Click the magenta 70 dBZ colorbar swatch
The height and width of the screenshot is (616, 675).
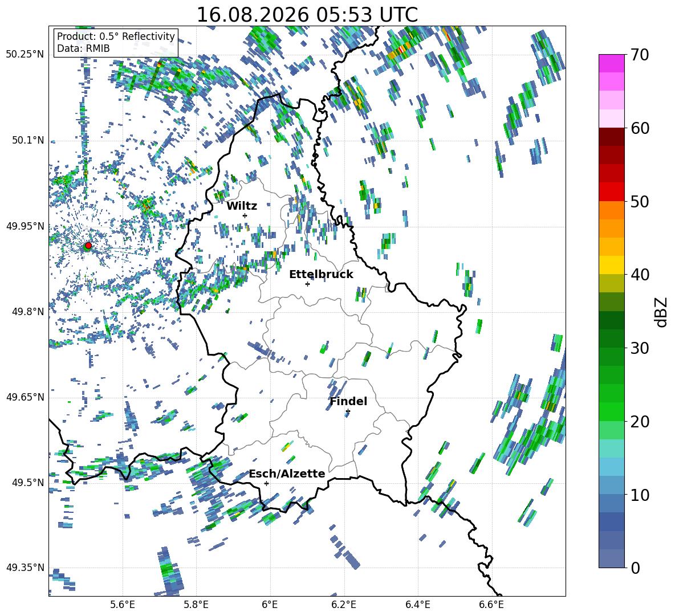click(611, 63)
